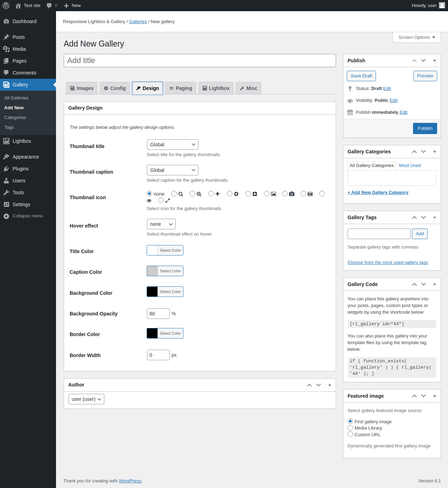Open Appearance in the sidebar
The image size is (448, 488).
(26, 157)
